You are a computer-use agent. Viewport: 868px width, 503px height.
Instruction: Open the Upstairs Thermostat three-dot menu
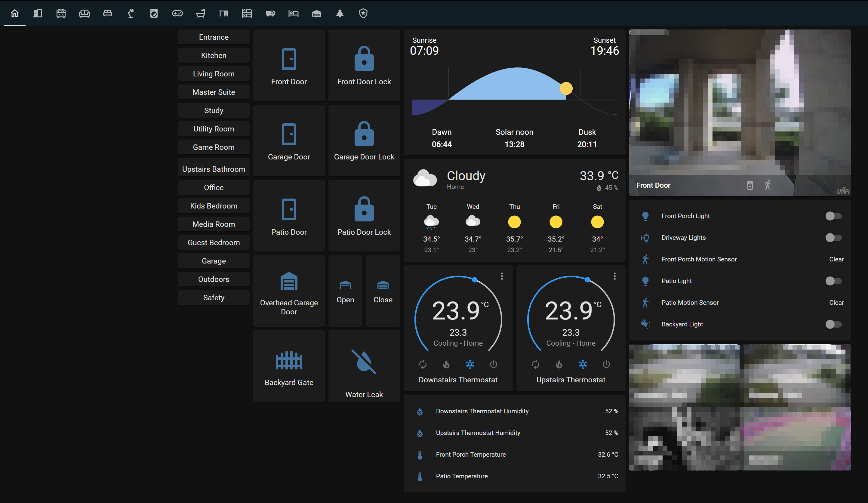click(615, 276)
